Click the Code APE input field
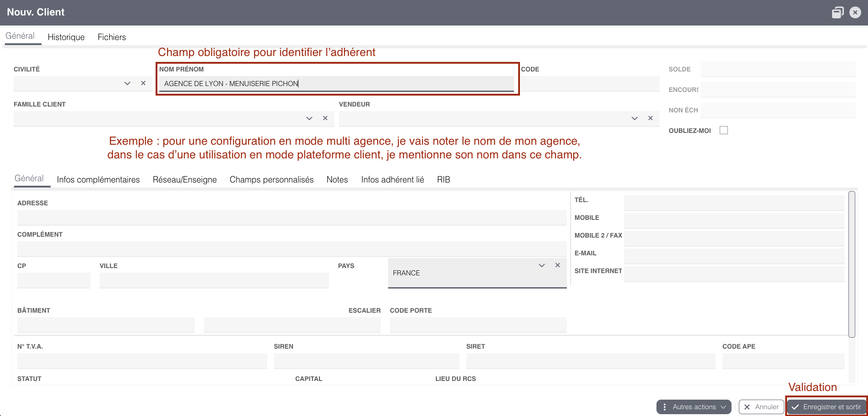The height and width of the screenshot is (416, 868). click(x=783, y=361)
